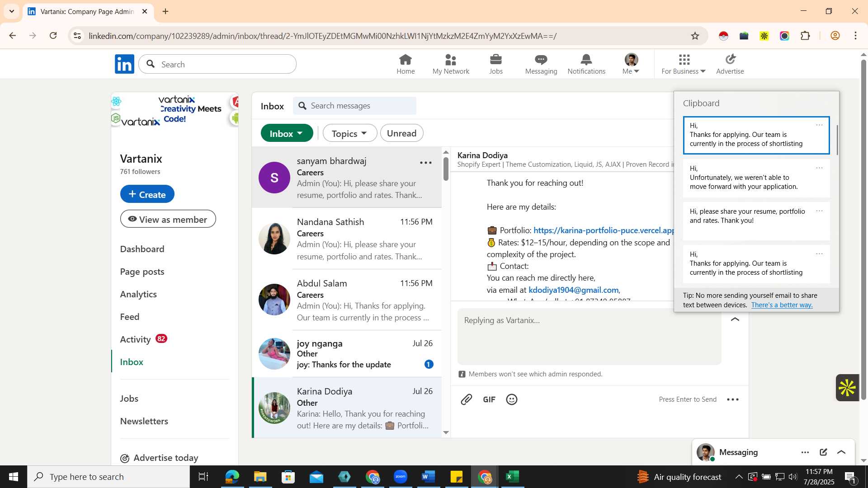This screenshot has width=868, height=488.
Task: Click the browser address bar URL
Action: (x=323, y=36)
